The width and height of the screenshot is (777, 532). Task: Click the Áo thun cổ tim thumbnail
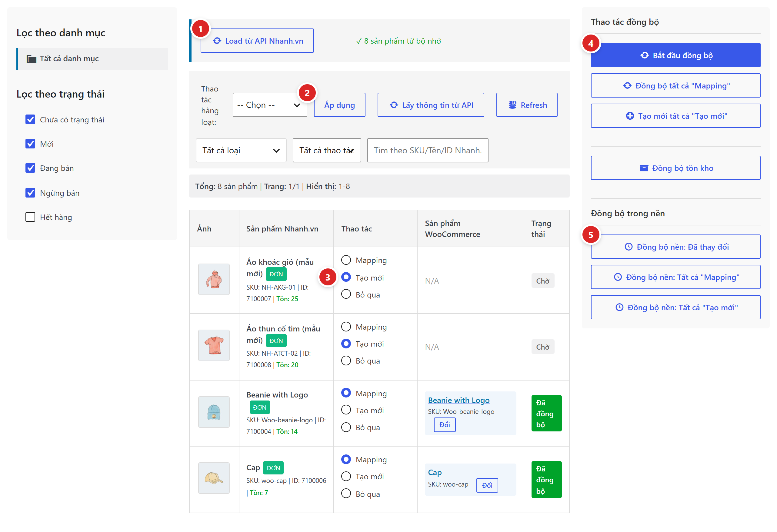[x=214, y=346]
